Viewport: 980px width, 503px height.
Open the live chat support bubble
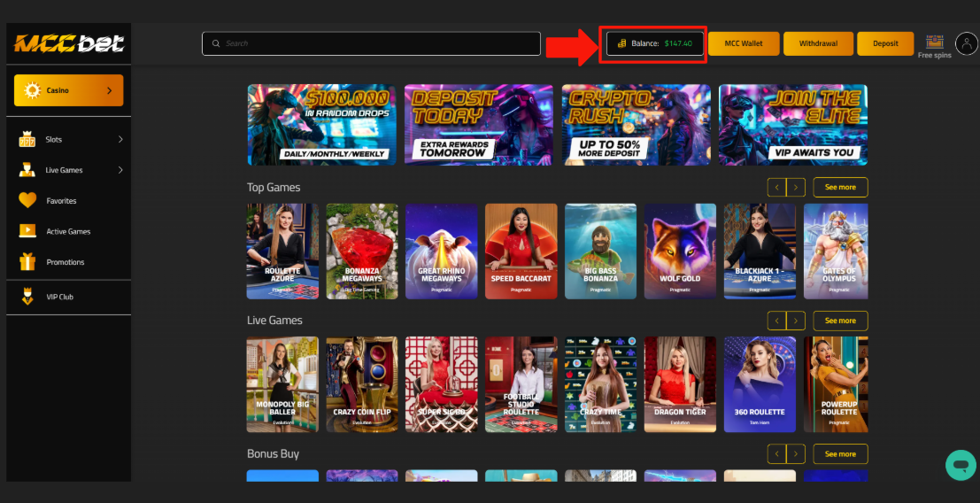[960, 465]
